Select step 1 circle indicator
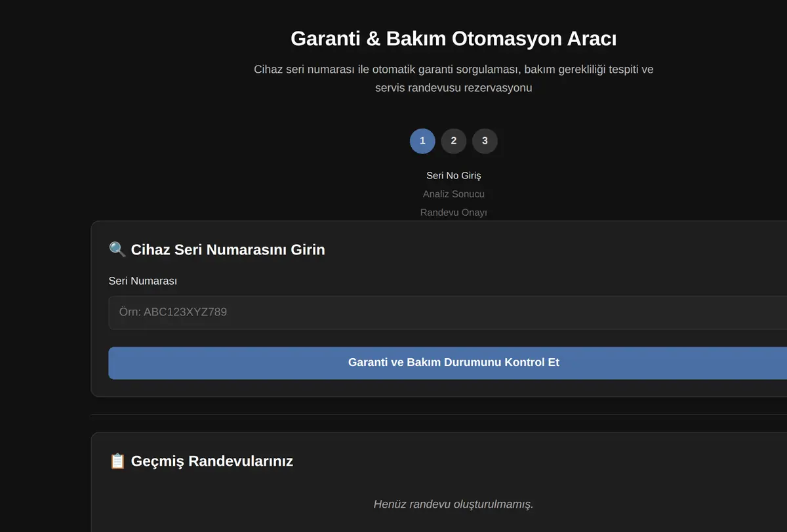 [x=422, y=141]
